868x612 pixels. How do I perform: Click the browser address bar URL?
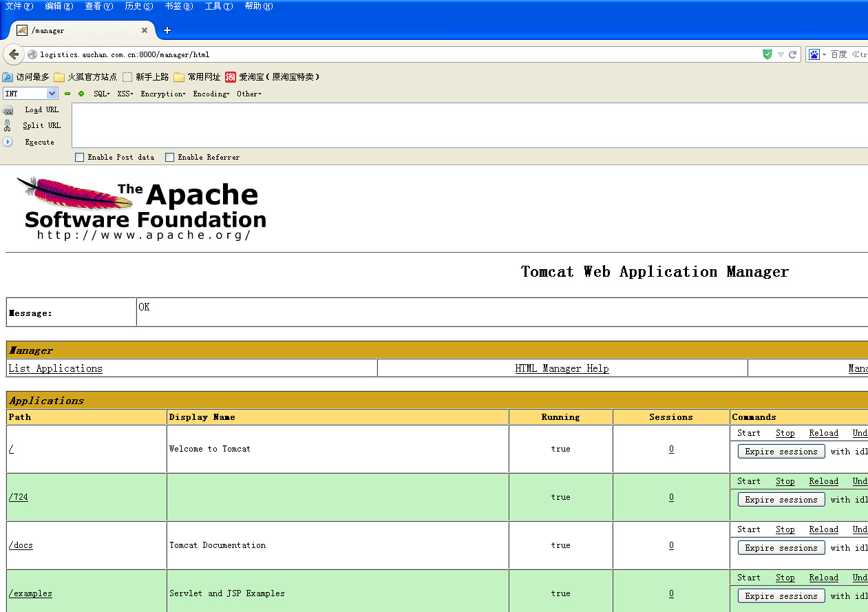point(125,54)
